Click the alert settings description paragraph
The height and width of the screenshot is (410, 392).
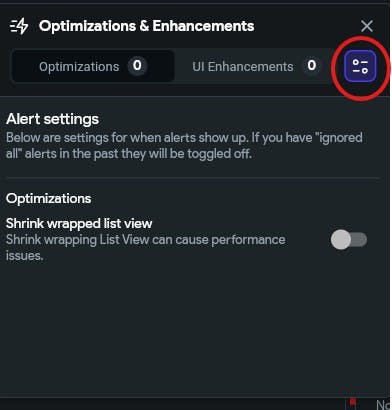pos(184,146)
